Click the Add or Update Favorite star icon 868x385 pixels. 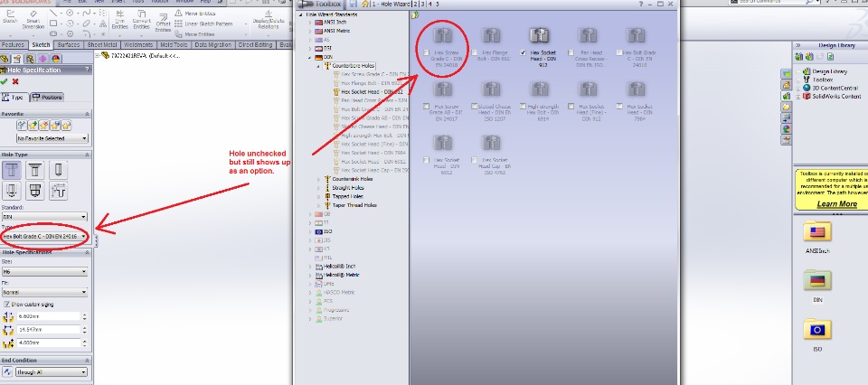point(33,126)
